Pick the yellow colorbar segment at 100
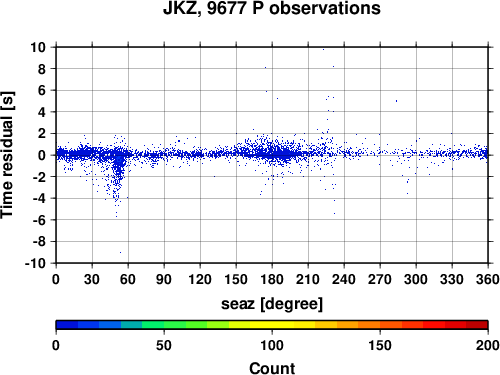 (272, 325)
